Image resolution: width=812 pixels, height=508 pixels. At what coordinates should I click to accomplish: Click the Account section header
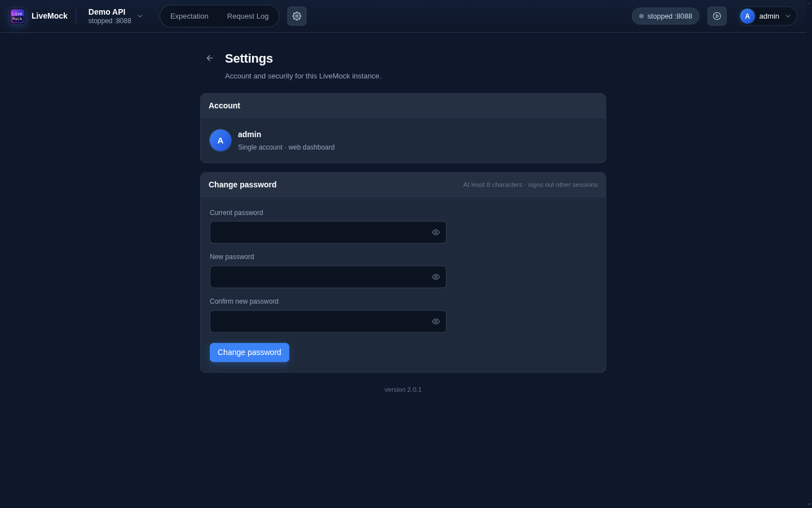click(403, 106)
